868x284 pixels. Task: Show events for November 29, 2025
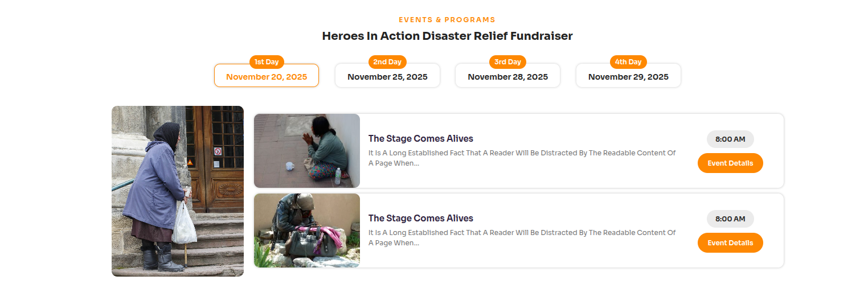pos(628,77)
